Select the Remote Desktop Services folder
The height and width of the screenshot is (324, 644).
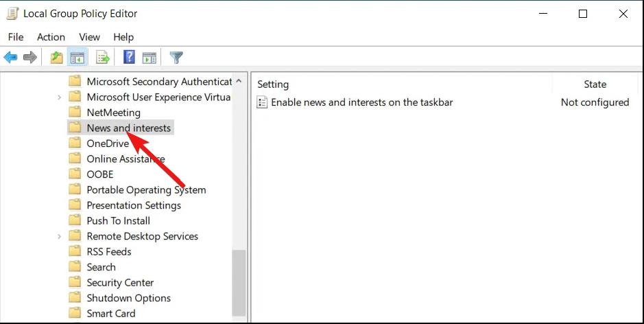[143, 236]
